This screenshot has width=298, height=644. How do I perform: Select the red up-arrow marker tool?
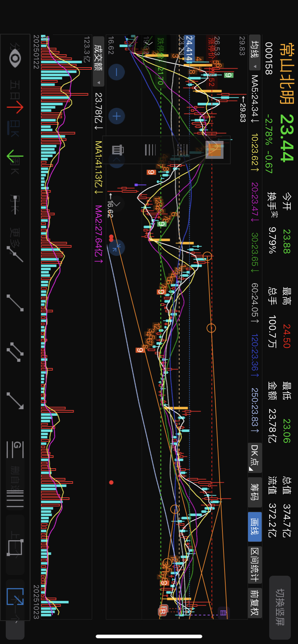click(x=15, y=107)
